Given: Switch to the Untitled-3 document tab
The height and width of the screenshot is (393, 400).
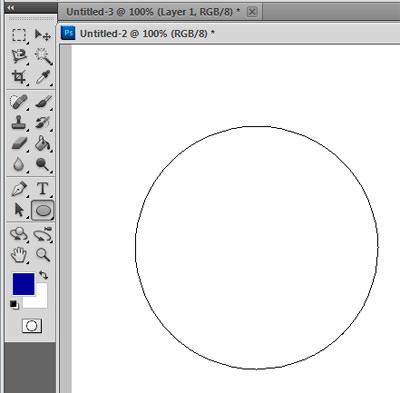Looking at the screenshot, I should [x=153, y=12].
